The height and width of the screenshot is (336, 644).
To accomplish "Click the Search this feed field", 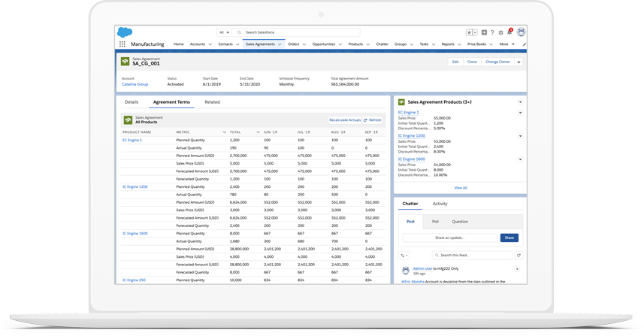I will tap(472, 256).
